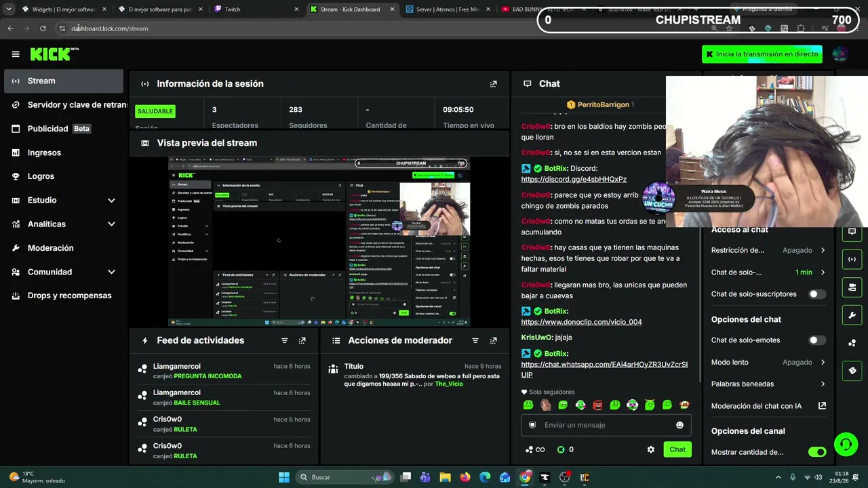Open Microsoft Edge from the taskbar
The image size is (868, 488).
click(485, 477)
